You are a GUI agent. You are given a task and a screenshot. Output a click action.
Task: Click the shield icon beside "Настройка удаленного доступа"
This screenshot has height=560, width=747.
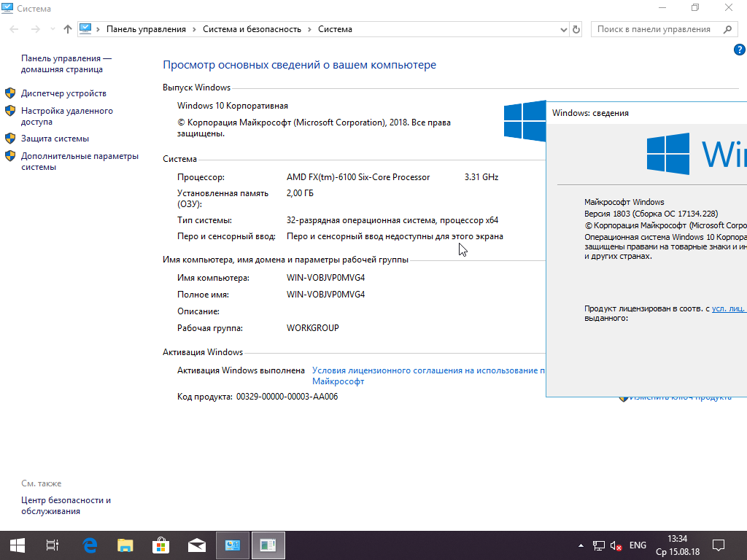(10, 111)
